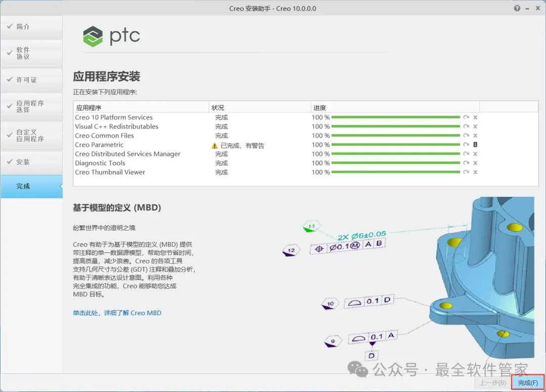Open the 单击此处, 详细了解 Creo MBD link
The image size is (546, 392).
pos(117,313)
